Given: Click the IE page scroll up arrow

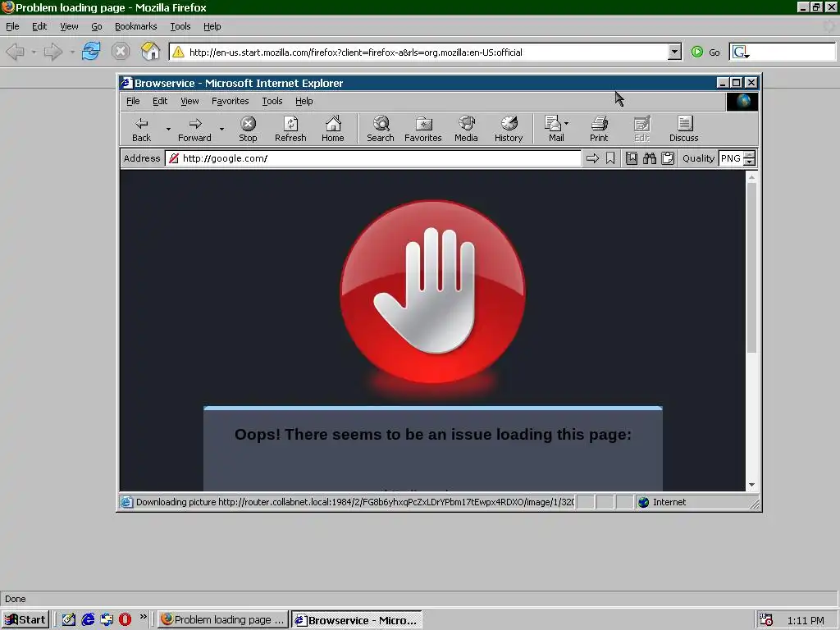Looking at the screenshot, I should pyautogui.click(x=751, y=177).
